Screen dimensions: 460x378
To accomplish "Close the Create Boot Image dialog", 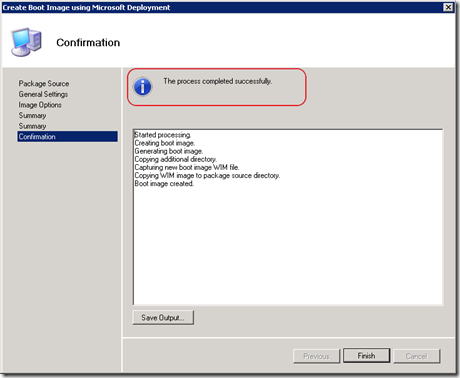I will click(448, 7).
